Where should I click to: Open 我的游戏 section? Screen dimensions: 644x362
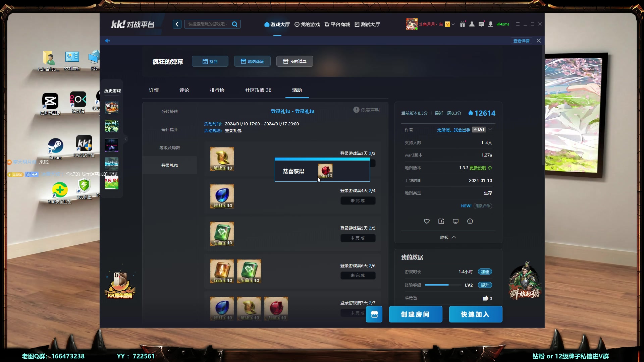coord(307,24)
